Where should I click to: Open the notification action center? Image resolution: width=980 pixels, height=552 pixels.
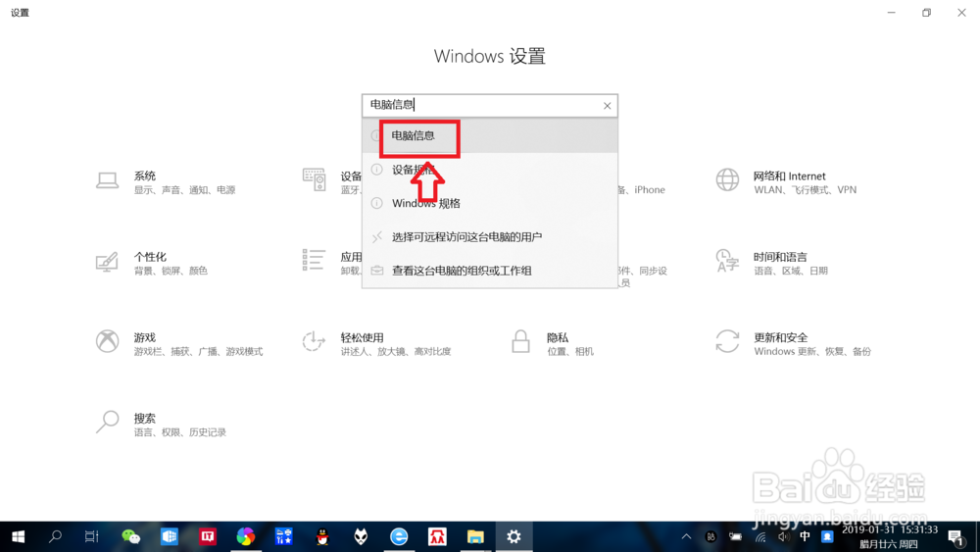955,536
